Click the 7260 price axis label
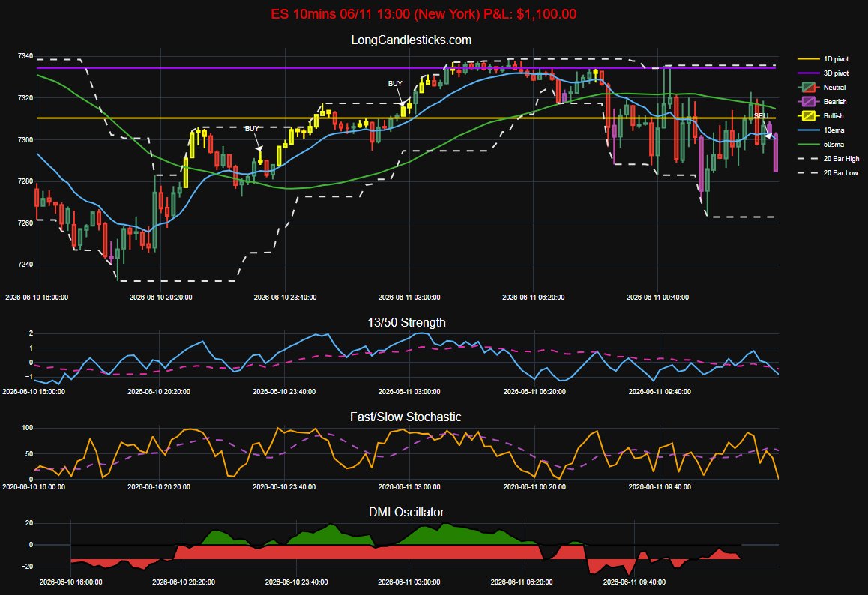The image size is (868, 595). (25, 223)
